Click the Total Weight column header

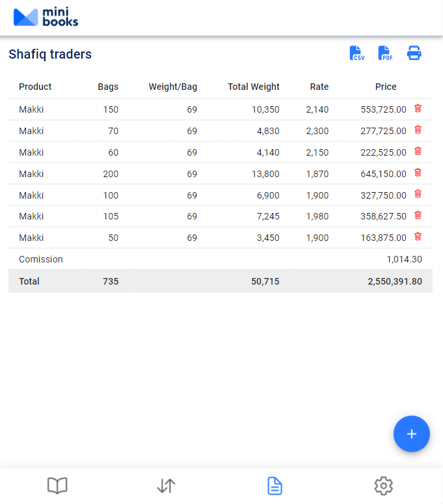coord(254,87)
